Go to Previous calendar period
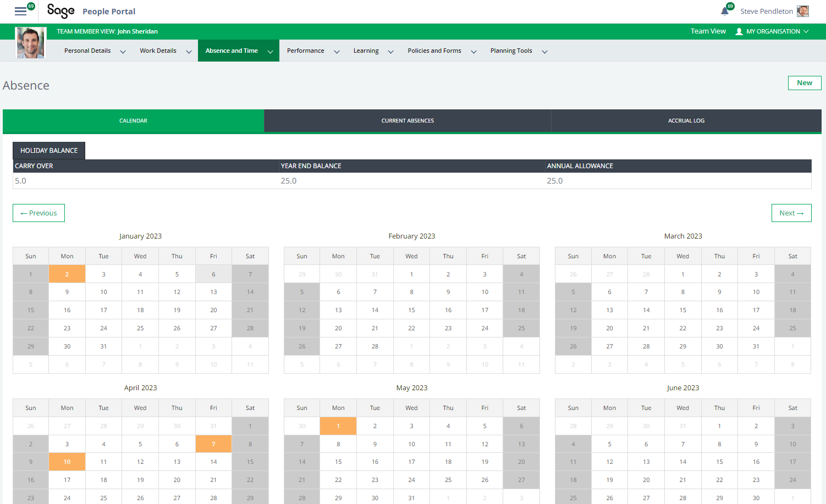The height and width of the screenshot is (504, 826). coord(38,213)
